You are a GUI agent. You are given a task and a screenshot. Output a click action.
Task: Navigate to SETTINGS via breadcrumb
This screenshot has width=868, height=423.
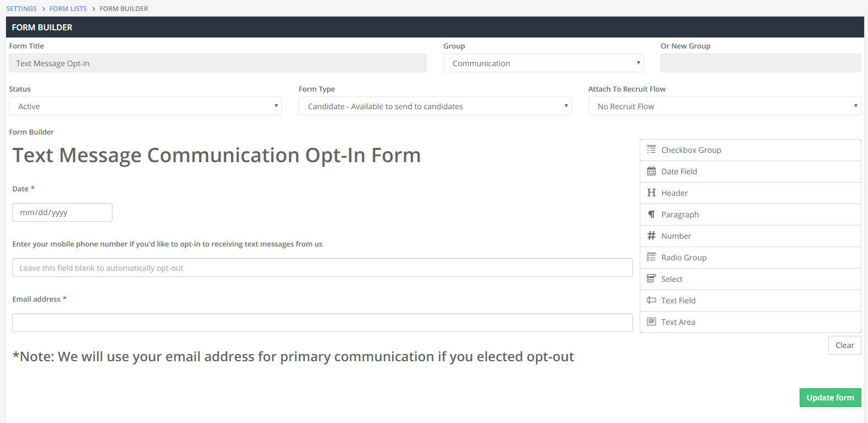coord(21,8)
